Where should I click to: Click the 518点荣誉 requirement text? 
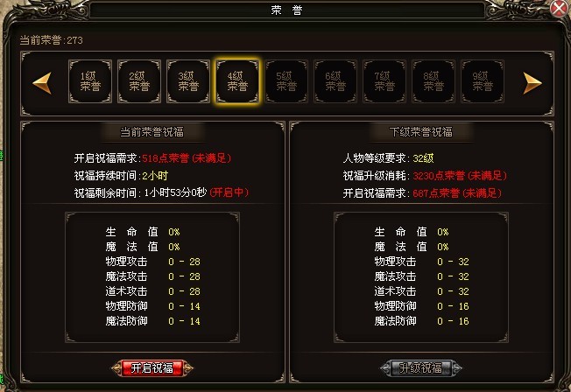click(x=166, y=158)
